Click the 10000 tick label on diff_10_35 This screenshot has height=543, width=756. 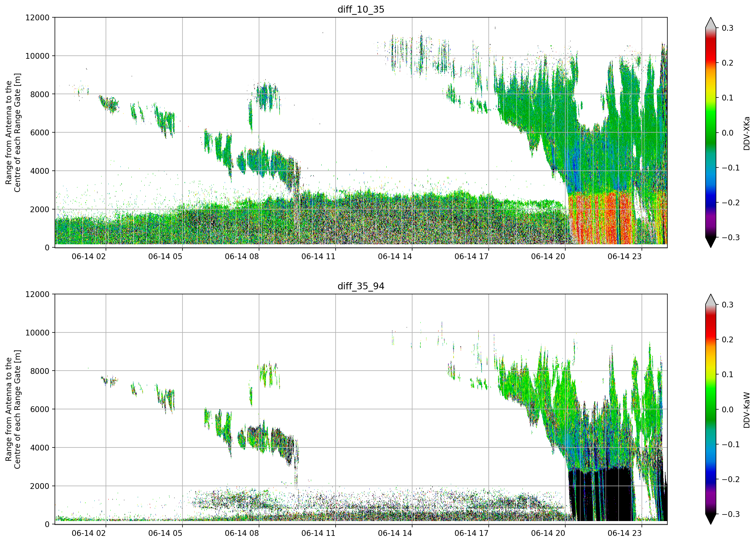(x=37, y=56)
